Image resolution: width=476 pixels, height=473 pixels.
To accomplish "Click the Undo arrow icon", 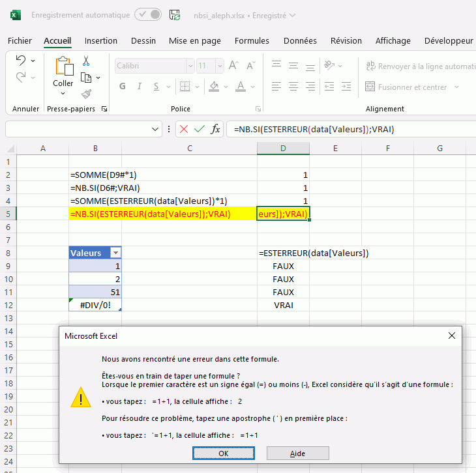I will (21, 61).
